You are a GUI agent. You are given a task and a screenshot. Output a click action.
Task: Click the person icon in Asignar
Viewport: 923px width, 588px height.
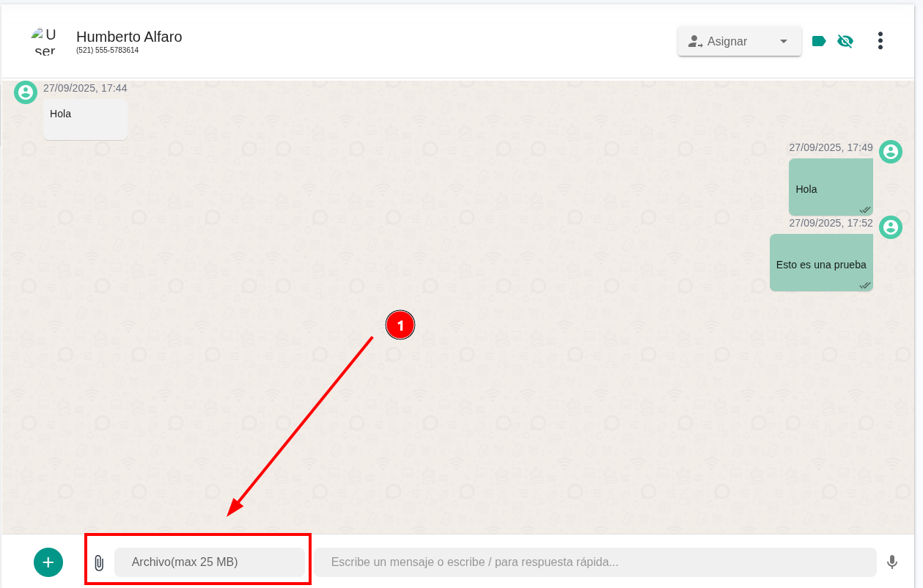pyautogui.click(x=694, y=42)
